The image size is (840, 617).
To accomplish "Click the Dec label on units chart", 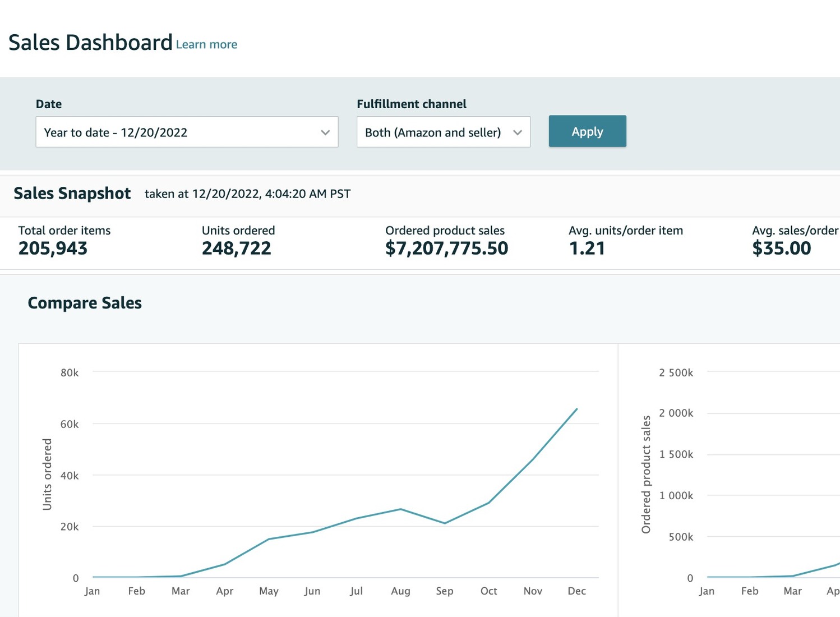I will [x=576, y=591].
